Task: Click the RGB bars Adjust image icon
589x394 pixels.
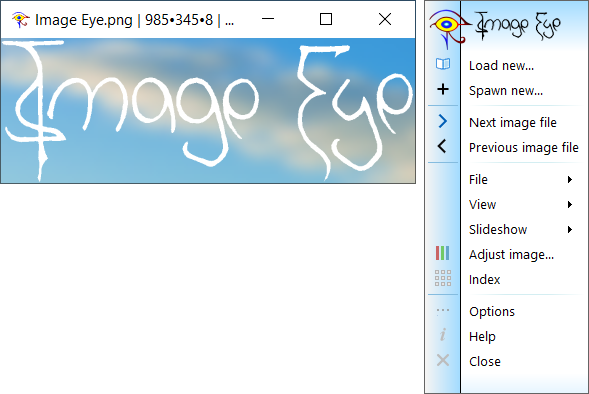Action: pyautogui.click(x=443, y=253)
